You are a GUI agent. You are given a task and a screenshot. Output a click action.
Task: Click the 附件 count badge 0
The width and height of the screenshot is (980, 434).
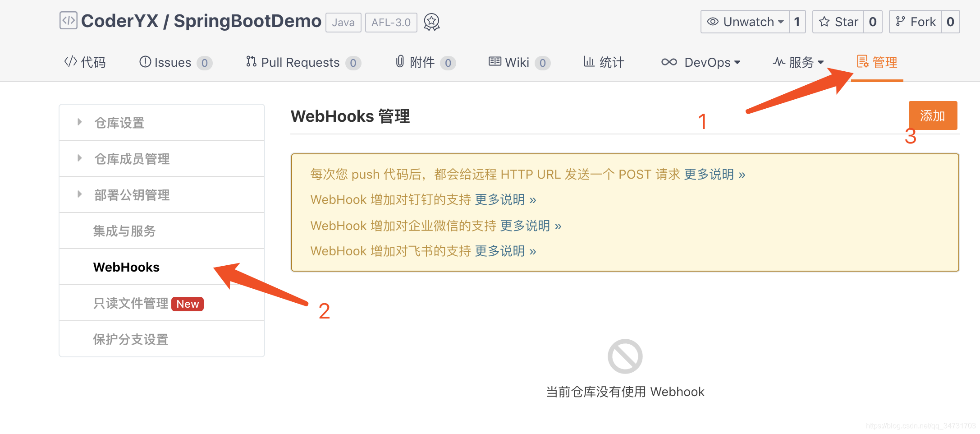coord(448,63)
